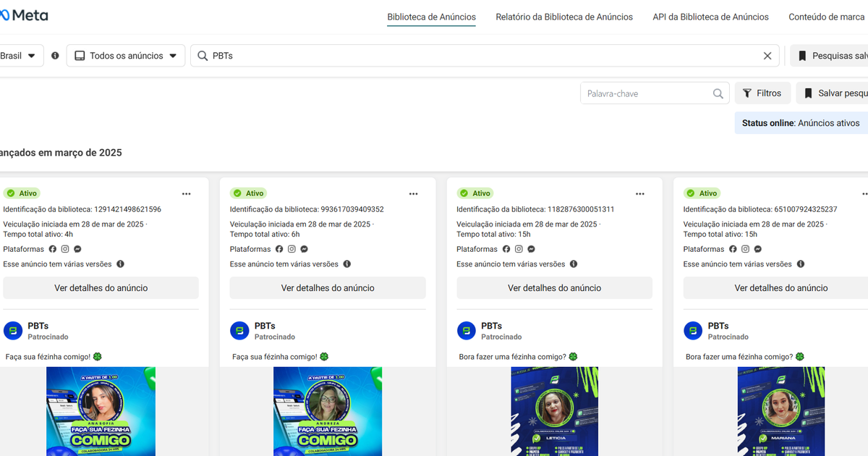Click magnifier icon in Palavra-chave field
The height and width of the screenshot is (456, 868).
pos(718,93)
